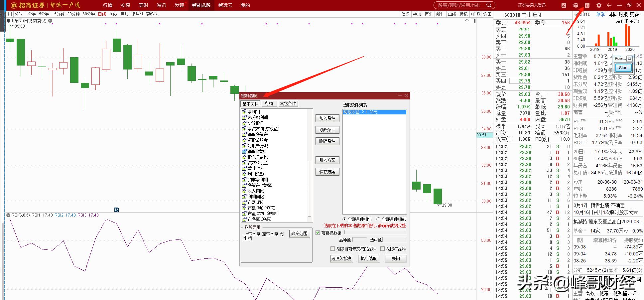Click the 加入条件 button
The width and height of the screenshot is (644, 300).
click(327, 118)
